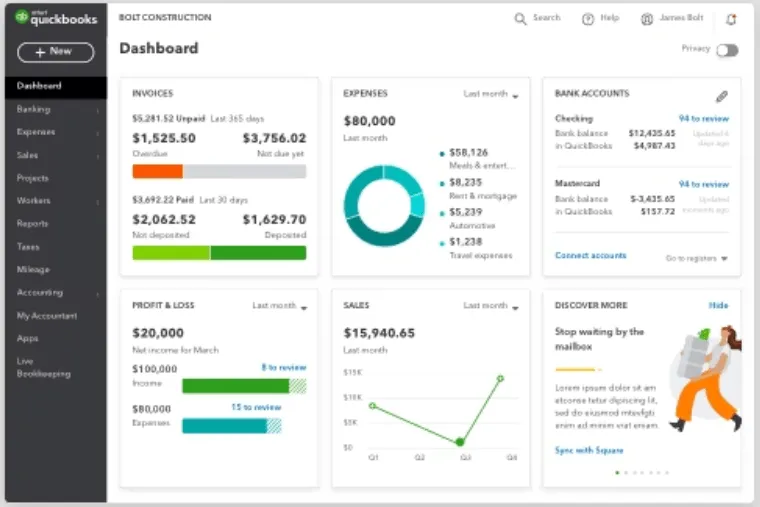Click the Q4 point on sales chart

pyautogui.click(x=500, y=378)
